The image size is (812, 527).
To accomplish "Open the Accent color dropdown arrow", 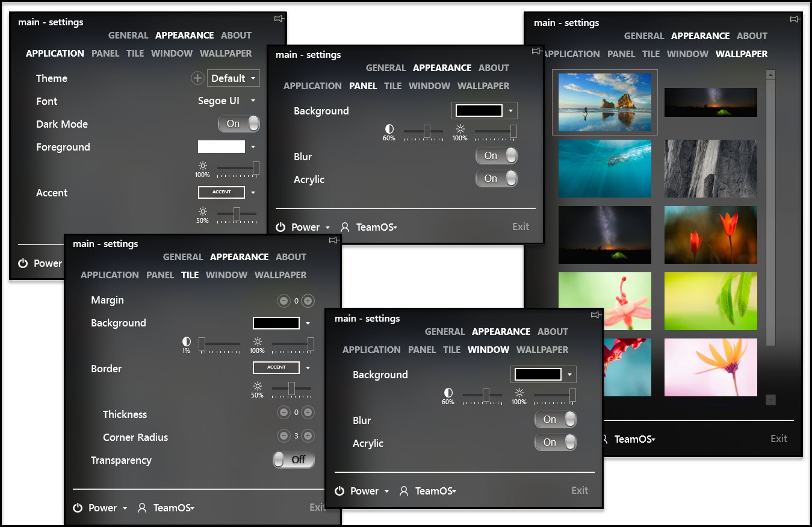I will [x=253, y=193].
